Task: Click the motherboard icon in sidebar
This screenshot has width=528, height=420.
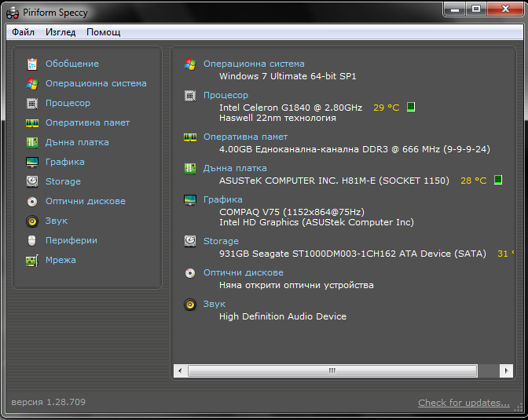Action: 32,142
